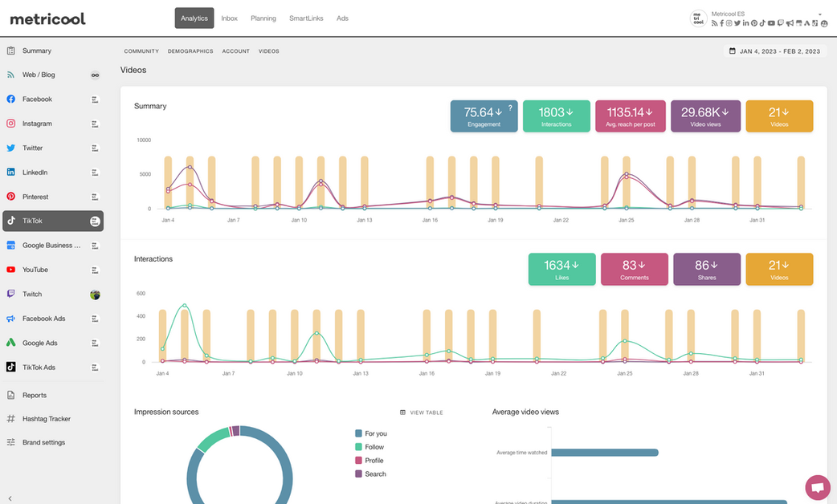Click the Twitch icon in the sidebar
This screenshot has width=837, height=504.
(x=10, y=294)
